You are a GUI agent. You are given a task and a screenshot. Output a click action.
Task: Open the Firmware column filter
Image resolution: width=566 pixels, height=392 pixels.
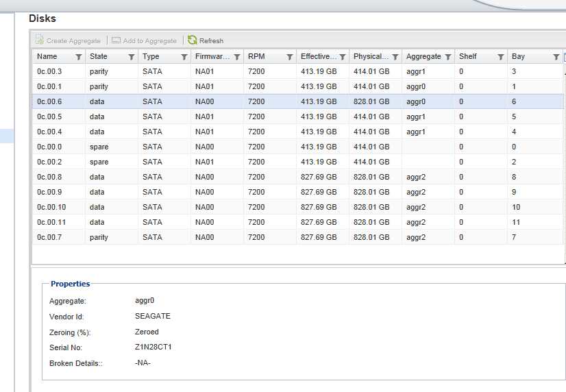(x=237, y=57)
